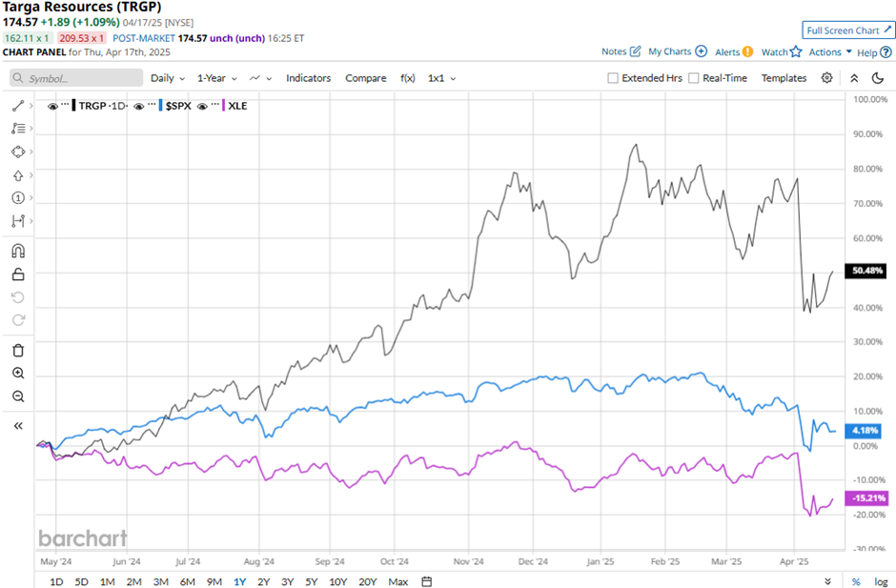Select the 20Y time range
The image size is (896, 588).
pyautogui.click(x=367, y=581)
